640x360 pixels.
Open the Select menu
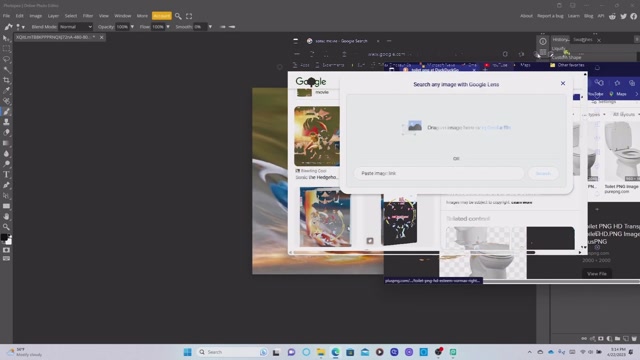point(71,16)
